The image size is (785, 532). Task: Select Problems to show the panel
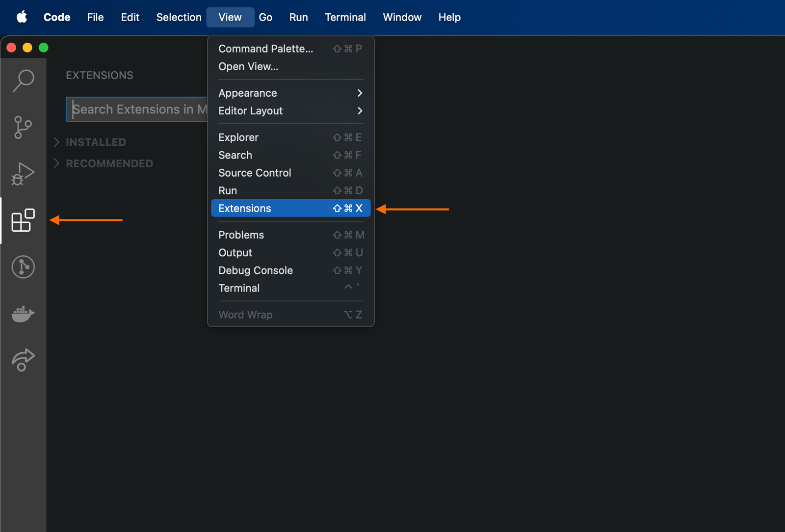pos(241,235)
